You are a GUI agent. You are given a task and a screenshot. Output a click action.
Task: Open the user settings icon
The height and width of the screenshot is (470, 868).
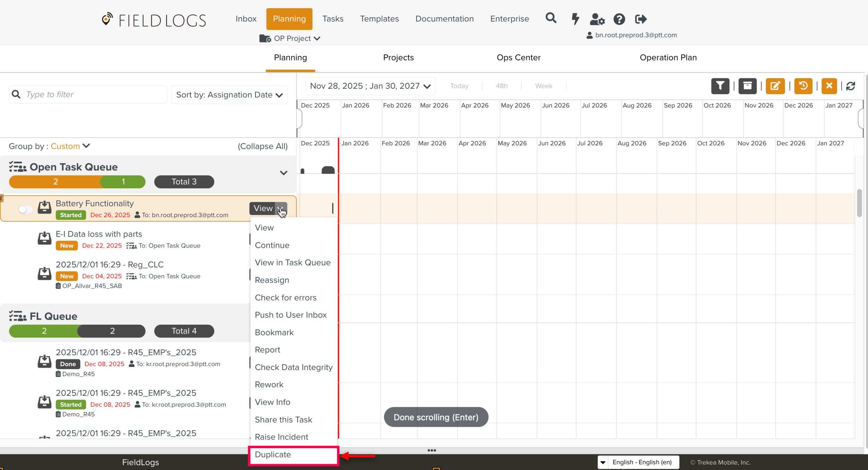point(597,19)
